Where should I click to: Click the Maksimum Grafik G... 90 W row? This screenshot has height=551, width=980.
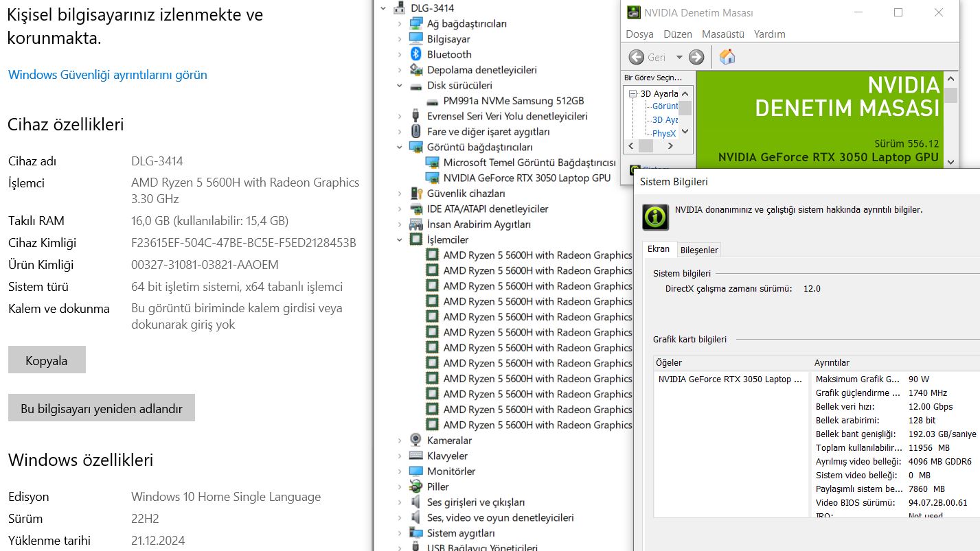pyautogui.click(x=896, y=379)
